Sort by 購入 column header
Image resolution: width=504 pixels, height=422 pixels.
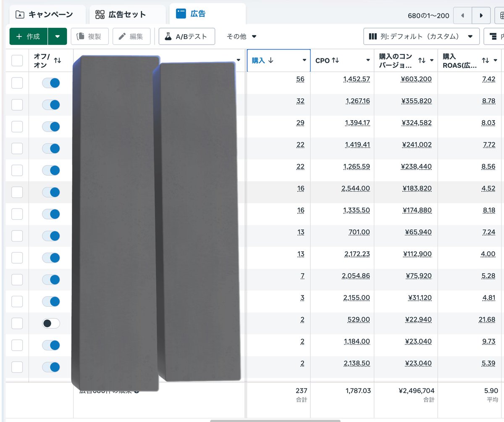tap(263, 60)
